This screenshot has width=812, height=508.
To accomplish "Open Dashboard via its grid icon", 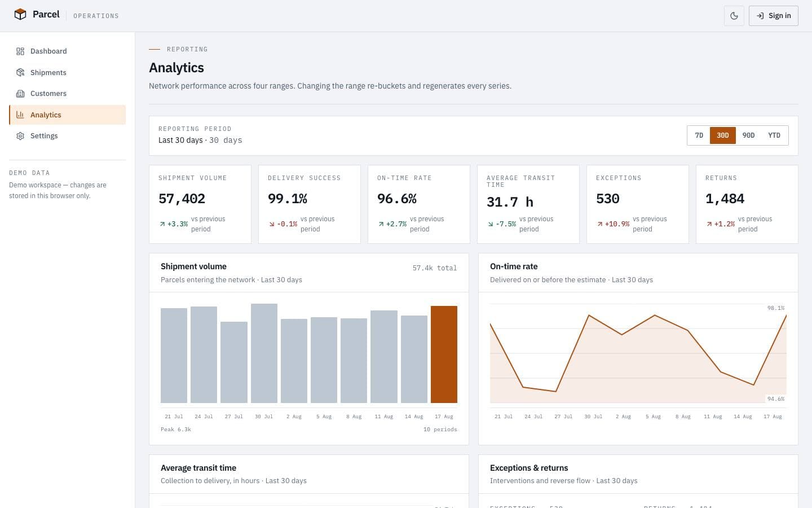I will coord(20,51).
